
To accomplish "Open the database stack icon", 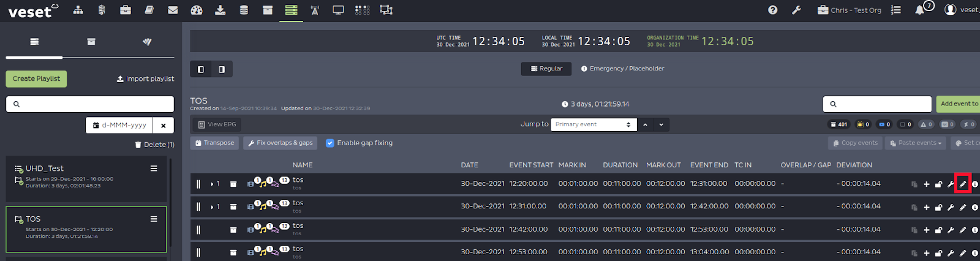I will (244, 10).
